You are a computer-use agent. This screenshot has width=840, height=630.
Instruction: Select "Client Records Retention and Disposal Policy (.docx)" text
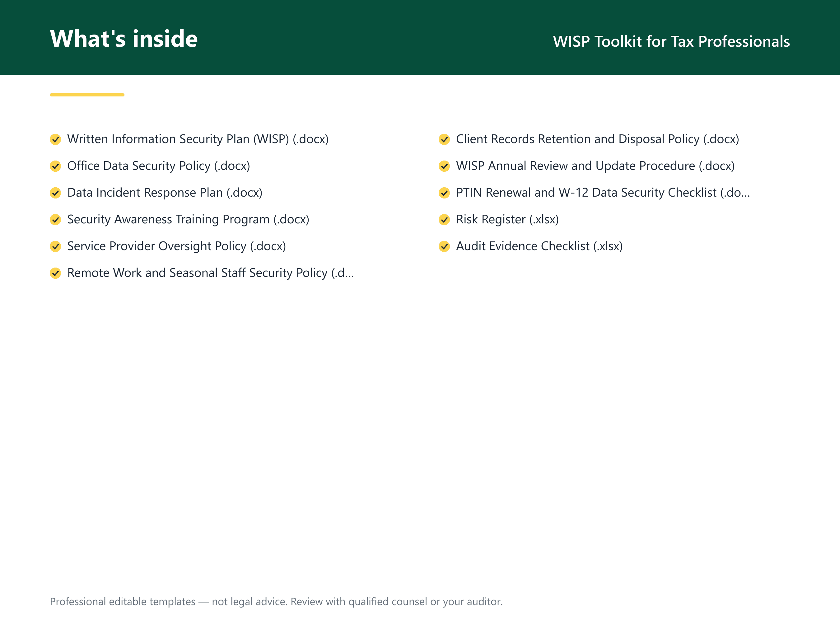[x=598, y=139]
